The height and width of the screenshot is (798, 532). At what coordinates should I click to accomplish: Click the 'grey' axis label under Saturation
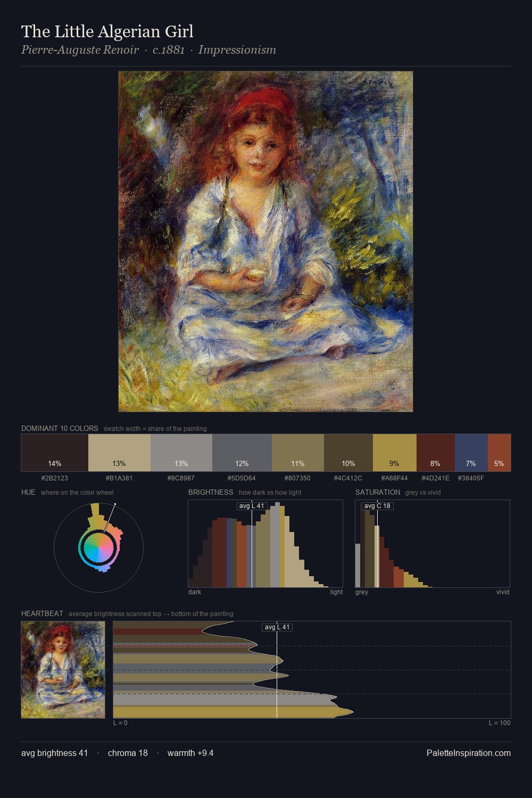click(362, 592)
